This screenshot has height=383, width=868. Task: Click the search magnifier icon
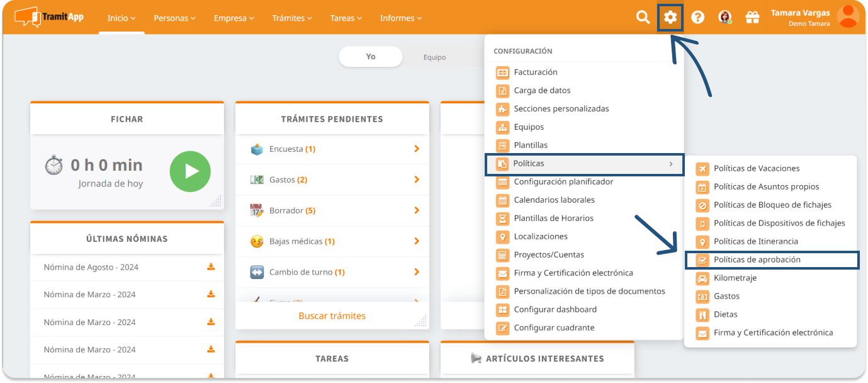click(643, 18)
